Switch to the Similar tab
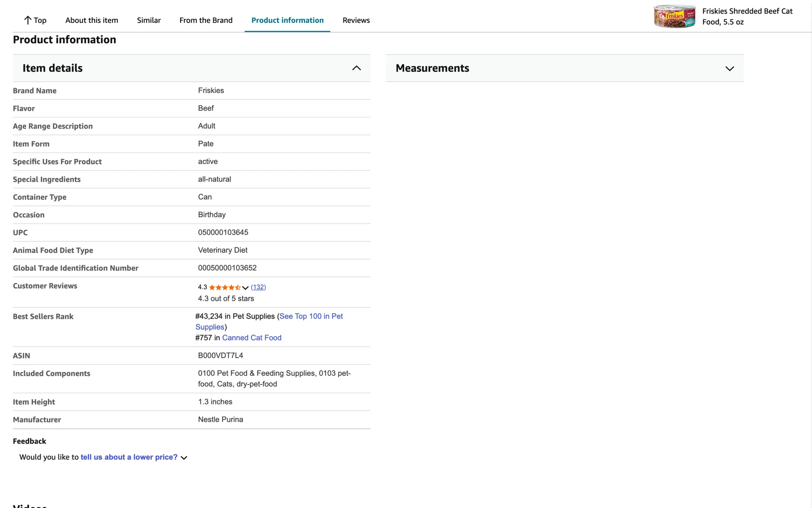This screenshot has height=508, width=812. (149, 20)
